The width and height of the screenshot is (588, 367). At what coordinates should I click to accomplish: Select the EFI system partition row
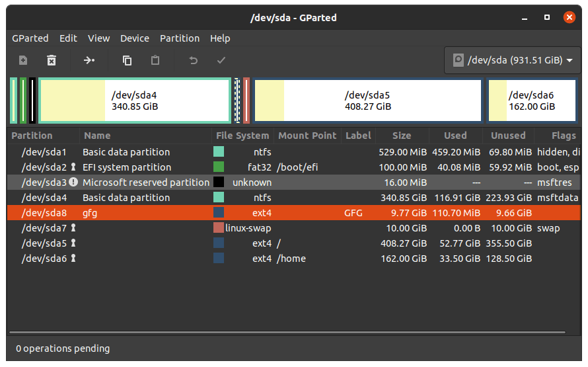tap(293, 167)
